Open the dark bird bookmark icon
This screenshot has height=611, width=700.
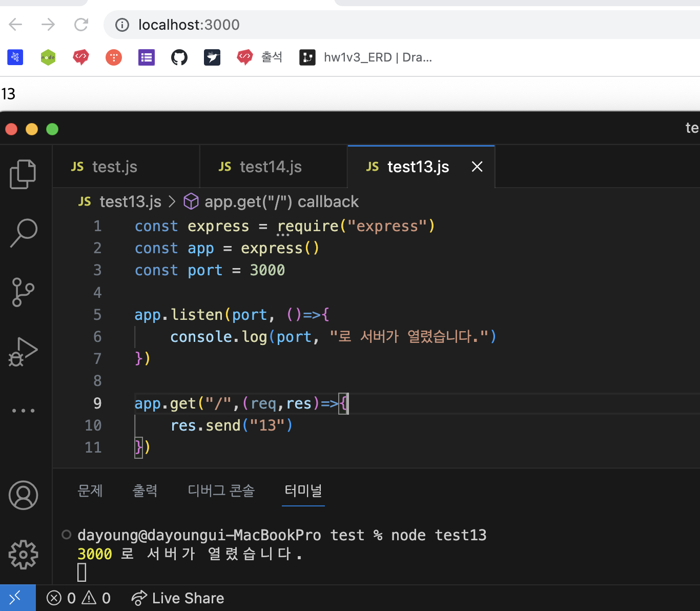tap(212, 57)
